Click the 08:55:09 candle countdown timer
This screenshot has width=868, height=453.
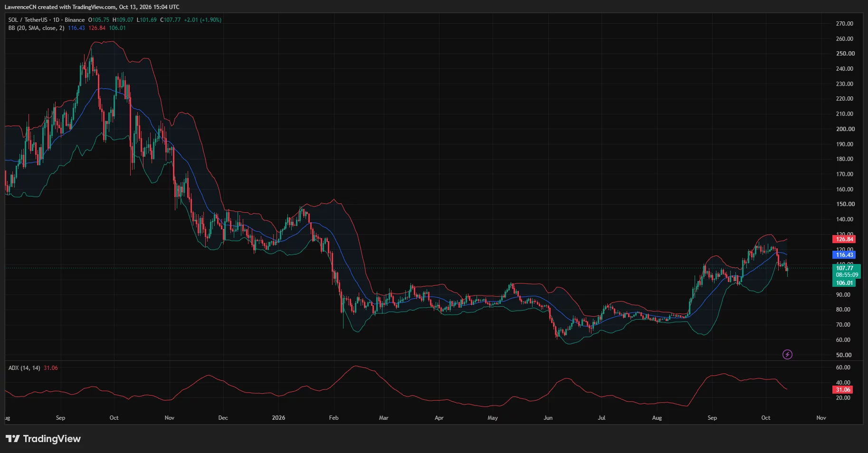click(x=847, y=275)
